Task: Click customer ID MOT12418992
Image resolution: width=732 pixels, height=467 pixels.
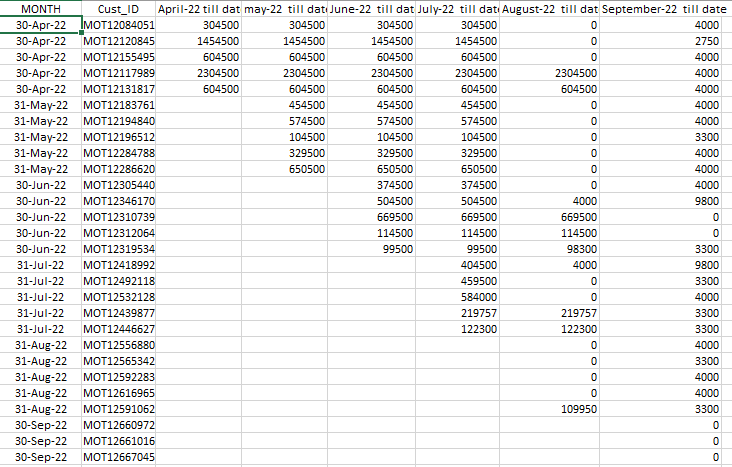Action: tap(119, 265)
